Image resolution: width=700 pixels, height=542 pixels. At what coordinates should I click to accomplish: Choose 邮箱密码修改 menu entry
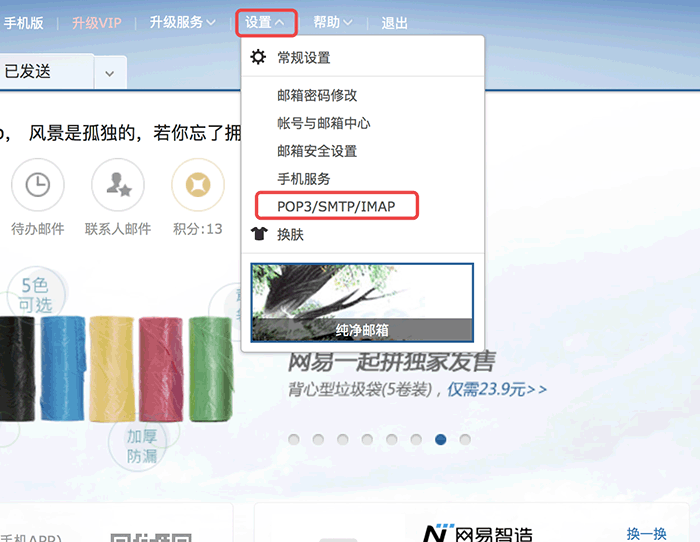click(x=317, y=95)
